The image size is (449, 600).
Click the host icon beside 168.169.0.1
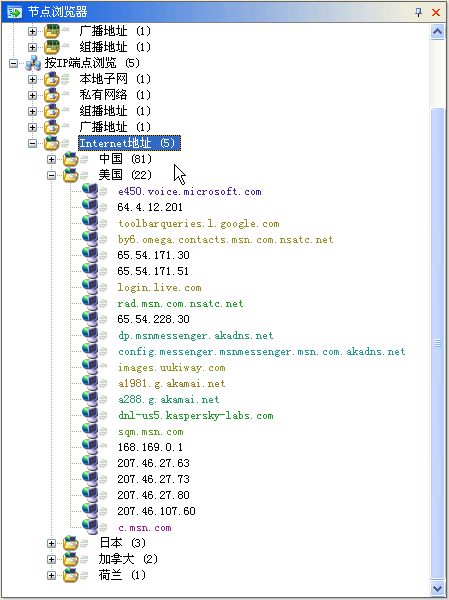[x=90, y=447]
